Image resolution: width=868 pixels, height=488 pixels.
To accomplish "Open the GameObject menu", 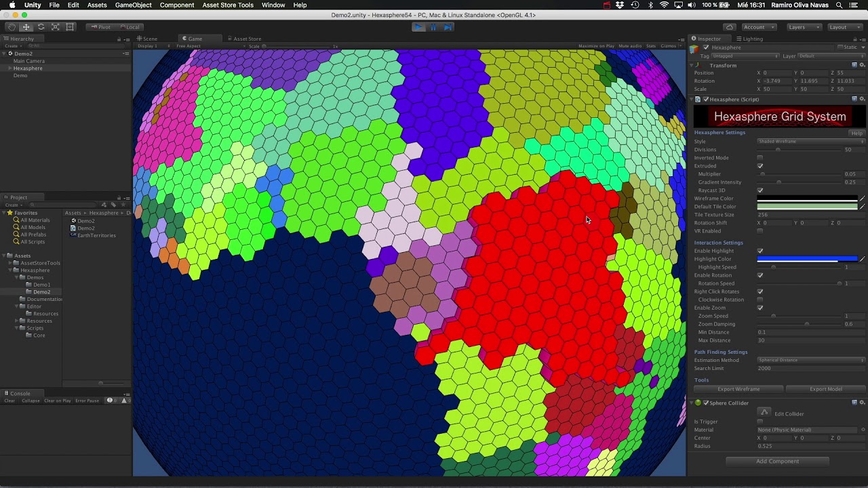I will [133, 5].
